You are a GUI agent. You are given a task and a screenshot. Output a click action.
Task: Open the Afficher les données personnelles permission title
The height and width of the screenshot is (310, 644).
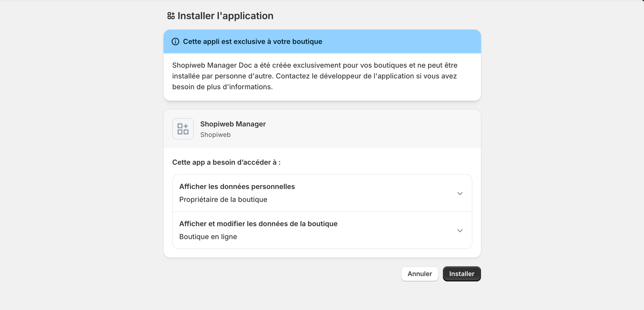(237, 187)
